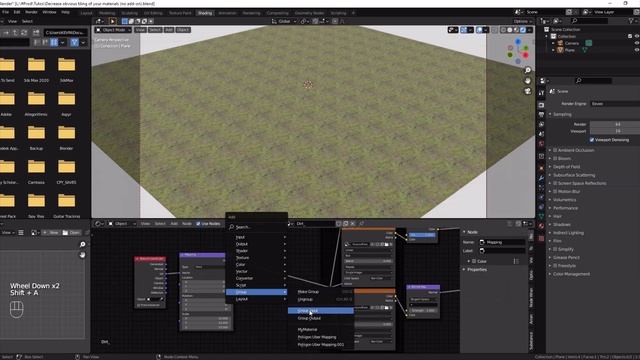640x360 pixels.
Task: Click the properties editor search field
Action: [593, 81]
